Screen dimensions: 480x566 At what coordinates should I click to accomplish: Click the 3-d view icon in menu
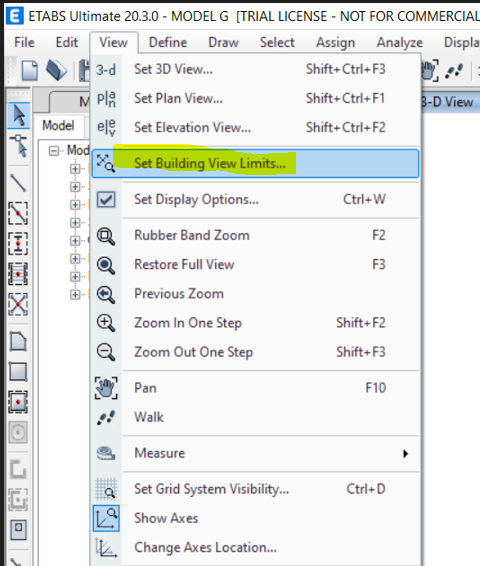(106, 69)
